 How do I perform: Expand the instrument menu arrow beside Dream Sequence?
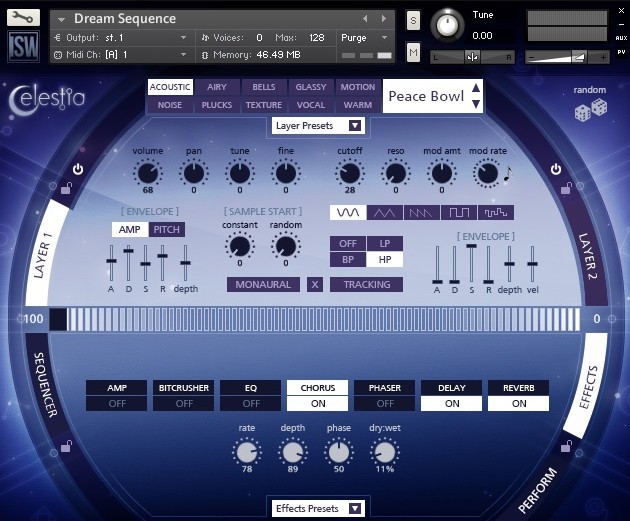click(x=61, y=19)
